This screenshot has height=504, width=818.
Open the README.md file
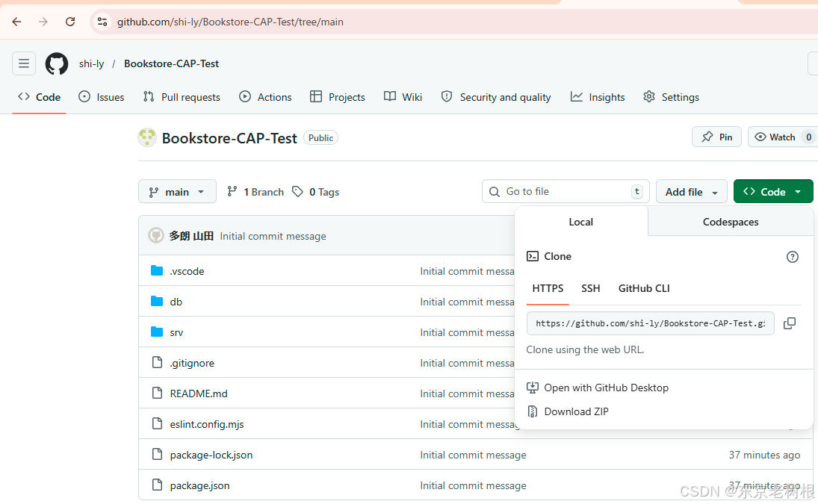pos(199,393)
